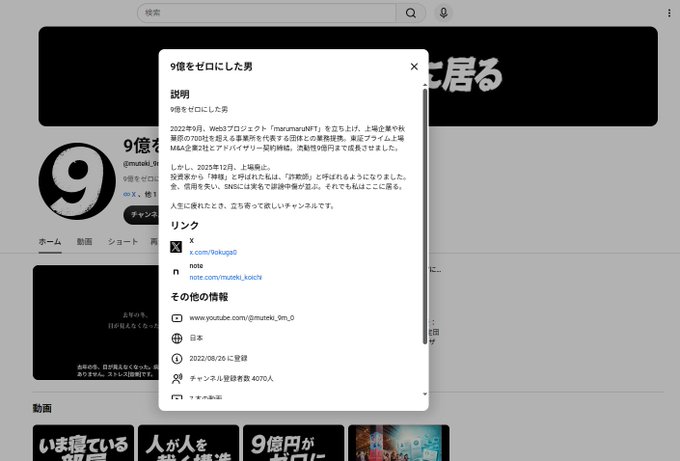The image size is (680, 461).
Task: Click the subscriber count people icon
Action: click(177, 379)
